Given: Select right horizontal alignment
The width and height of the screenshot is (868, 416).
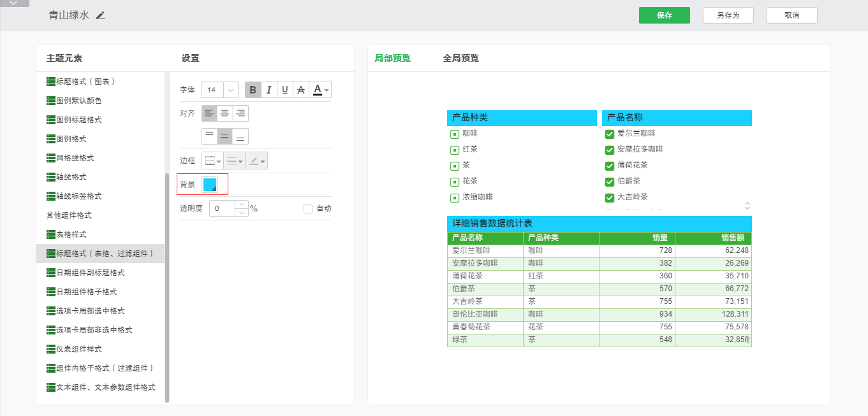Looking at the screenshot, I should [x=240, y=113].
